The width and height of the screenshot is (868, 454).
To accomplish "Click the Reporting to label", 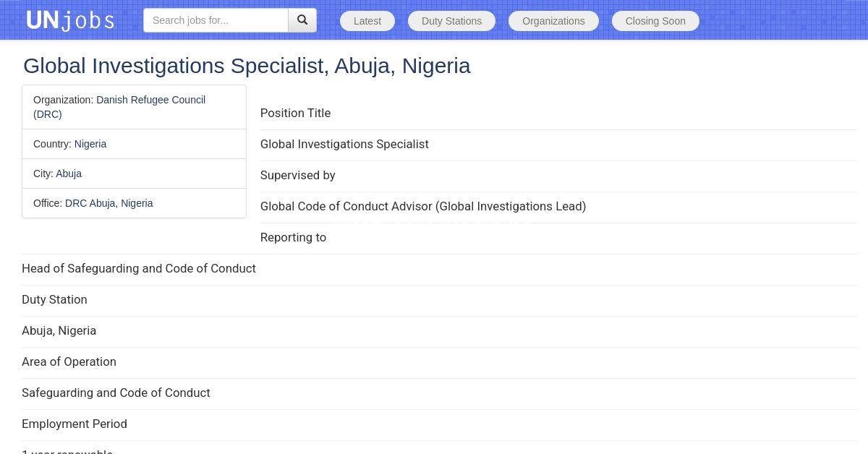I will point(293,237).
